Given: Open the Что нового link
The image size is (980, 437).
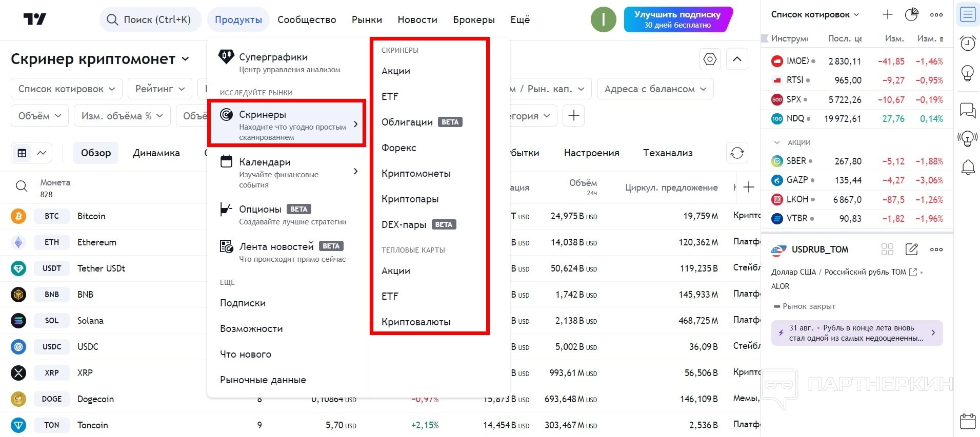Looking at the screenshot, I should point(246,355).
